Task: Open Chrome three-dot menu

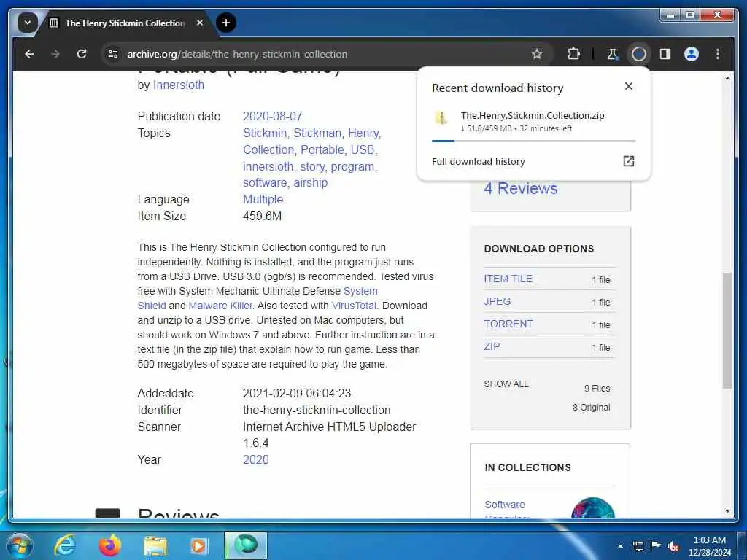Action: (718, 54)
